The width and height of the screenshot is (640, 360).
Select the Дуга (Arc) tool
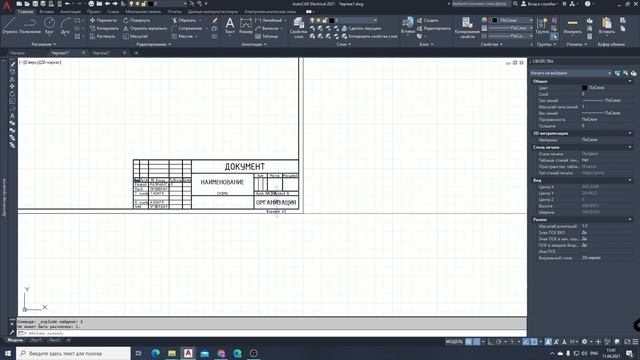(65, 25)
